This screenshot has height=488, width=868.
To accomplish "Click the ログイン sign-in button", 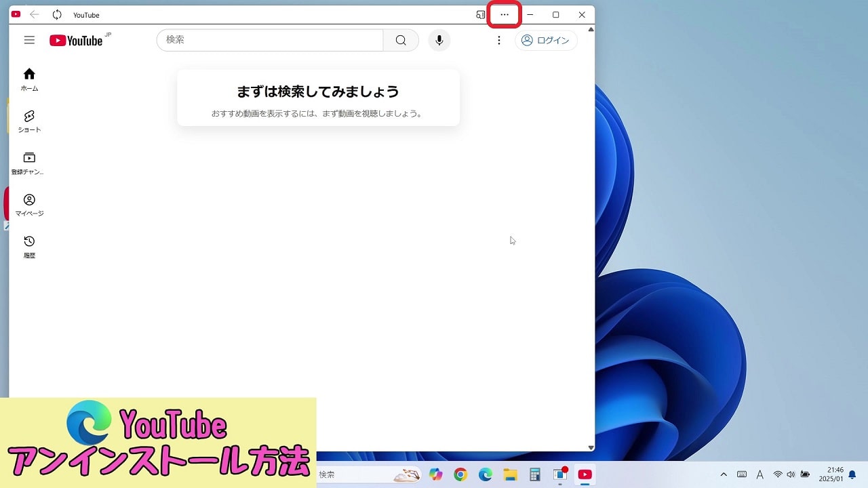I will click(546, 40).
